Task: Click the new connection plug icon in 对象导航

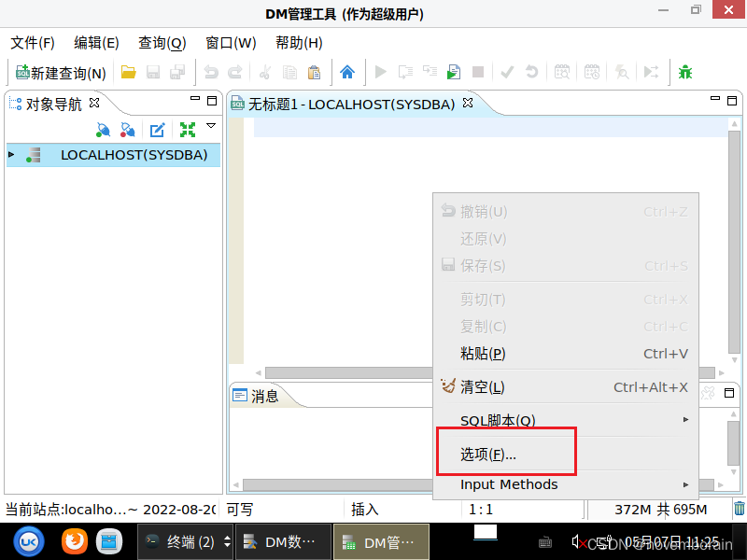Action: (102, 129)
